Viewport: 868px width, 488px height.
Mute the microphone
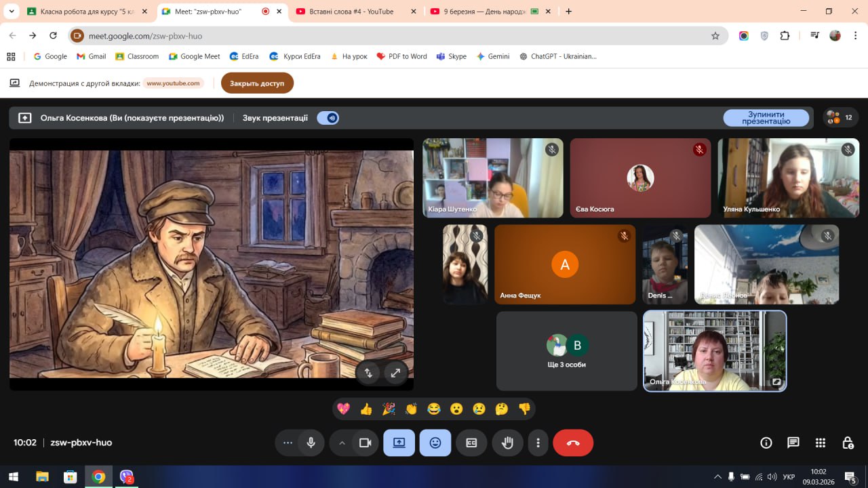(x=311, y=443)
